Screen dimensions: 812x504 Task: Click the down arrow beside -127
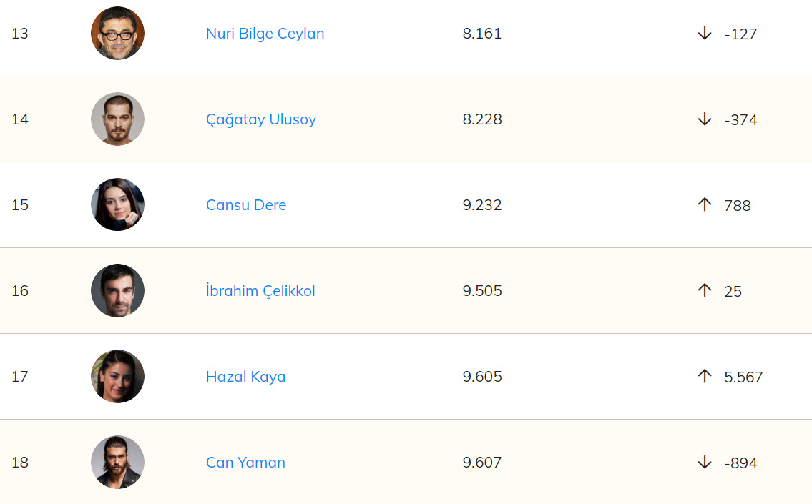(705, 34)
